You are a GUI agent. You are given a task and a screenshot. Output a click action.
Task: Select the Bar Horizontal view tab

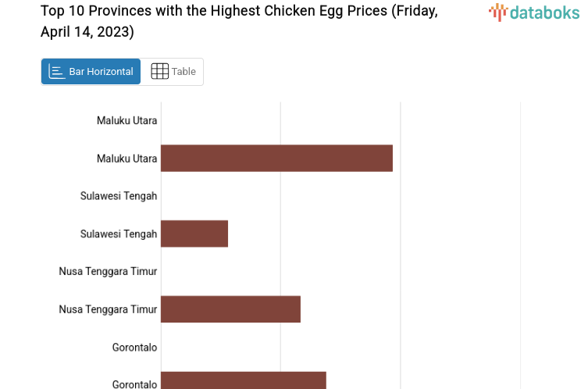pyautogui.click(x=91, y=72)
